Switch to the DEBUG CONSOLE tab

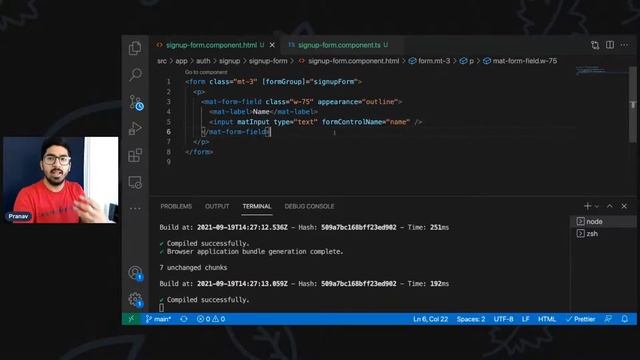click(309, 207)
